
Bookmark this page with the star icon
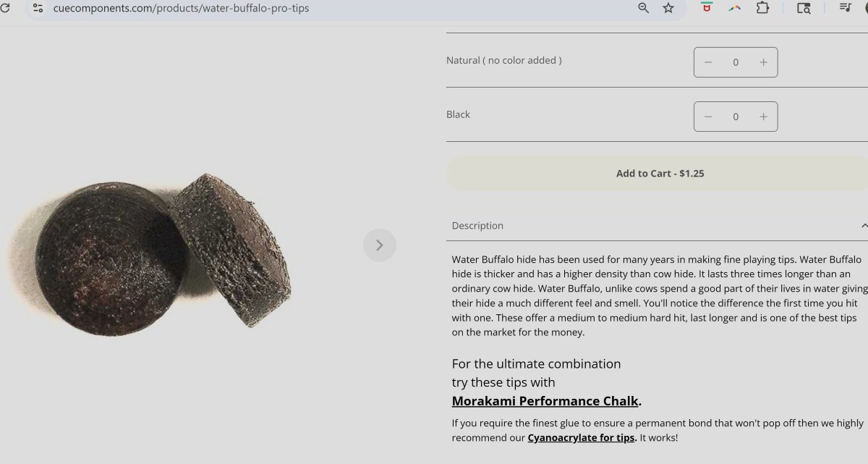tap(668, 8)
